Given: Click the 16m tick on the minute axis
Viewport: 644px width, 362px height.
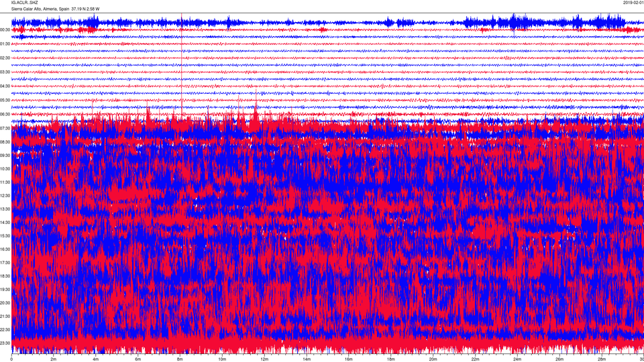Looking at the screenshot, I should pyautogui.click(x=349, y=359).
